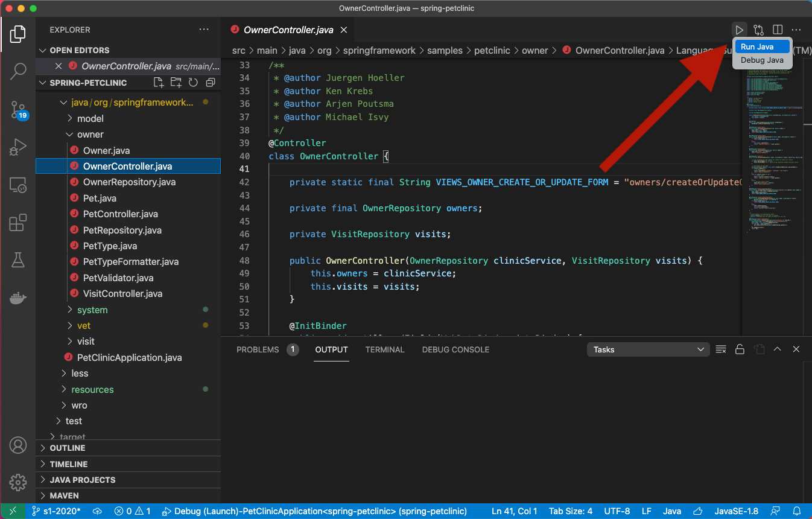The height and width of the screenshot is (519, 812).
Task: Open PetClinicApplication.java in file tree
Action: (129, 357)
